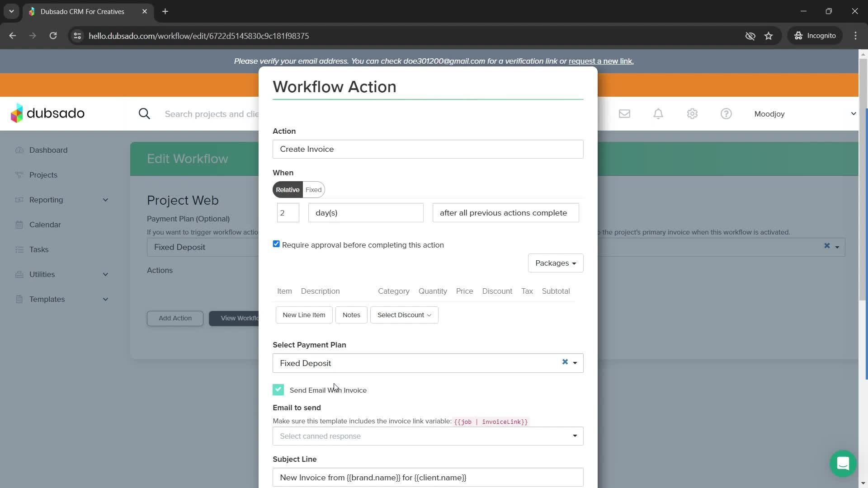Open the Action dropdown showing Create Invoice
The image size is (868, 488).
point(428,149)
